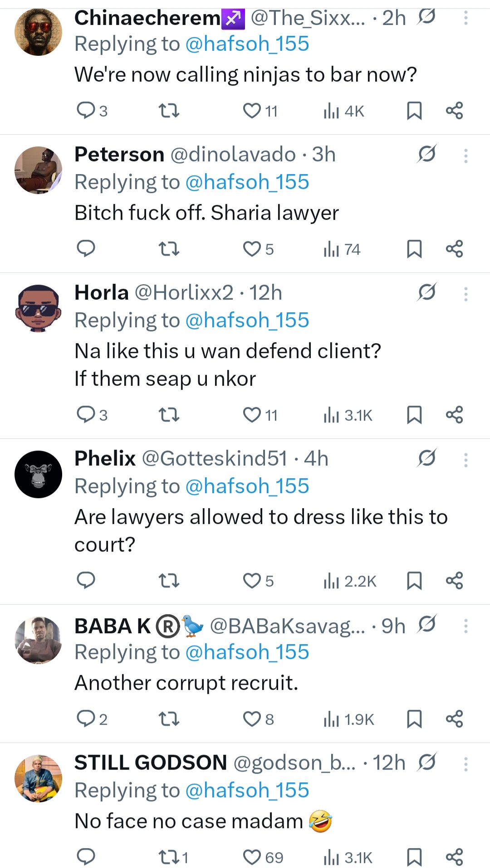Repost STILL GODSON's tweet
The width and height of the screenshot is (490, 868).
[x=169, y=857]
